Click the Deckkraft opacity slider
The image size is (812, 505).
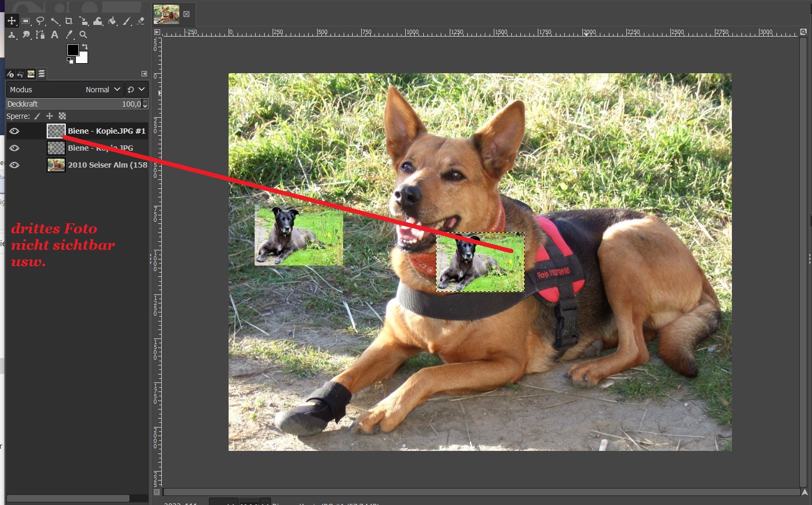pyautogui.click(x=73, y=104)
